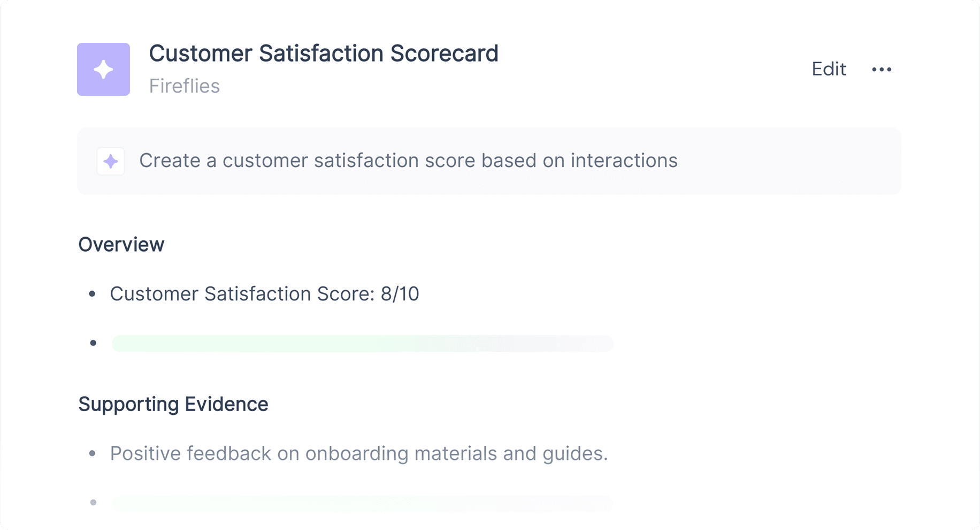Click the bullet before Customer Satisfaction Score

[x=93, y=294]
